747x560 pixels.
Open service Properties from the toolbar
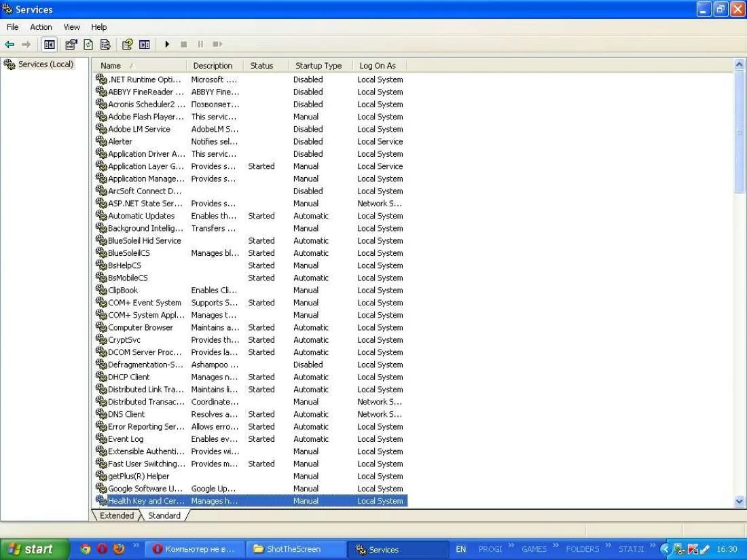71,44
